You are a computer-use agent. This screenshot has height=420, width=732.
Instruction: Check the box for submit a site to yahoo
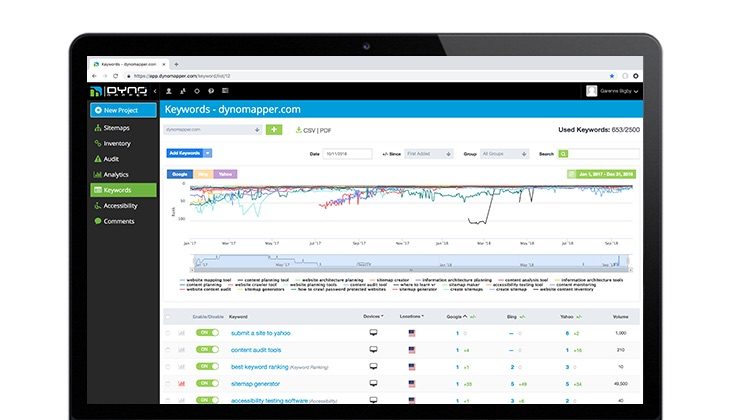tap(168, 333)
